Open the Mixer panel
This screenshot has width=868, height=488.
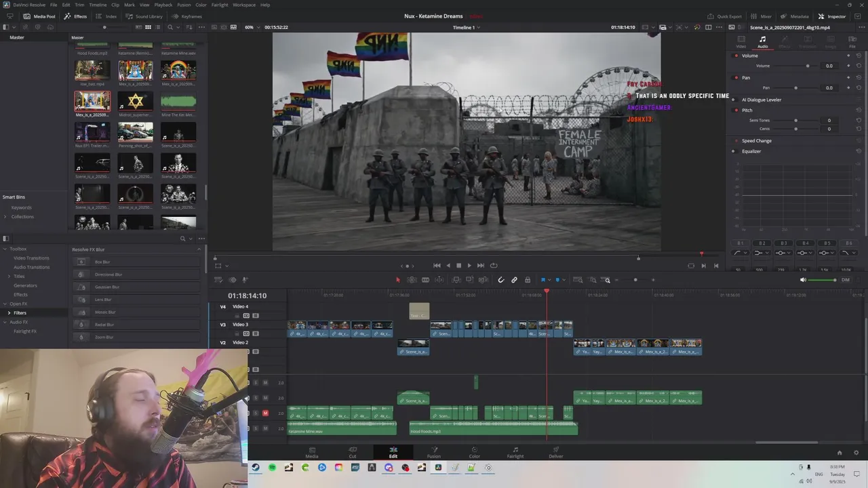point(762,16)
